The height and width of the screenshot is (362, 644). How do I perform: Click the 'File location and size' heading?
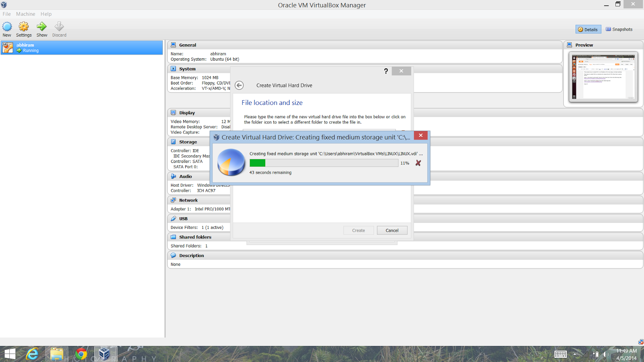272,103
